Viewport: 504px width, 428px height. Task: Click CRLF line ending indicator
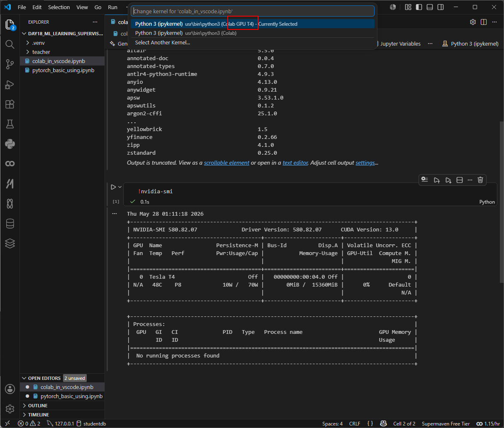[x=355, y=423]
